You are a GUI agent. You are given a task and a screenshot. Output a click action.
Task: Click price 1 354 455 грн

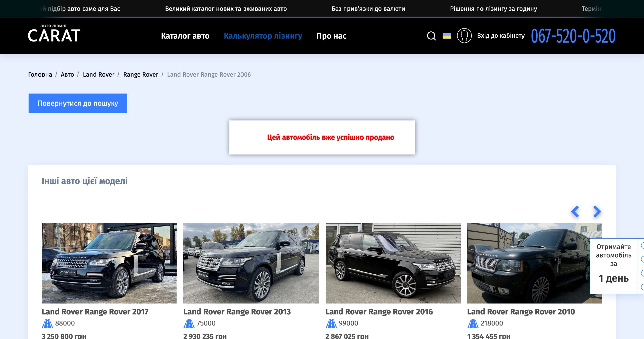click(x=489, y=336)
